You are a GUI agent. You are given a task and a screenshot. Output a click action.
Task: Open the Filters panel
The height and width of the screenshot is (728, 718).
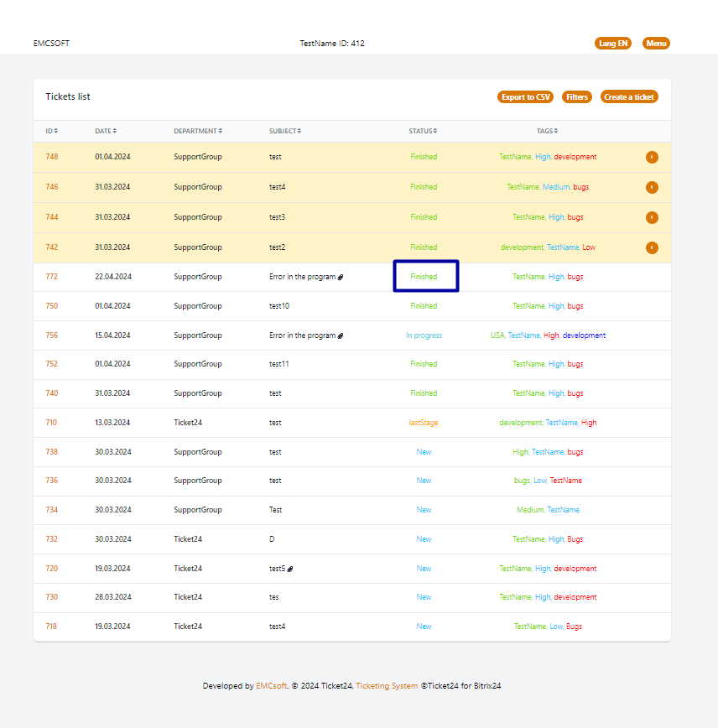577,97
